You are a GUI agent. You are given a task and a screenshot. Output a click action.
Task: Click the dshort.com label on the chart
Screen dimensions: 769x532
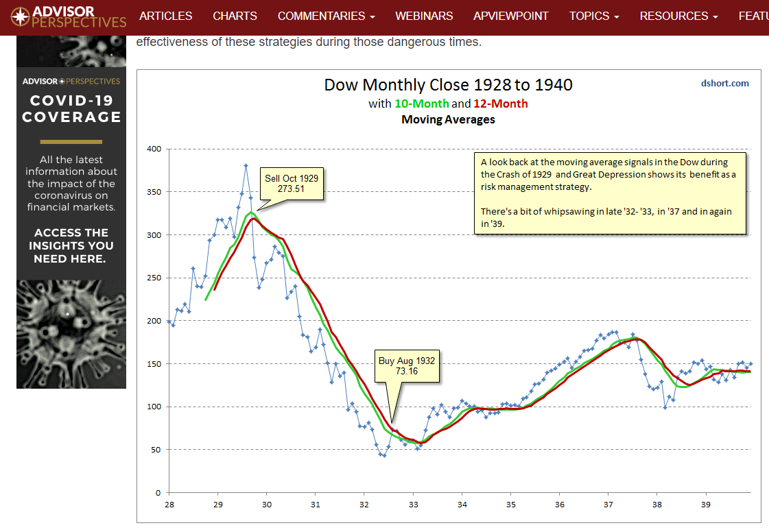point(725,84)
